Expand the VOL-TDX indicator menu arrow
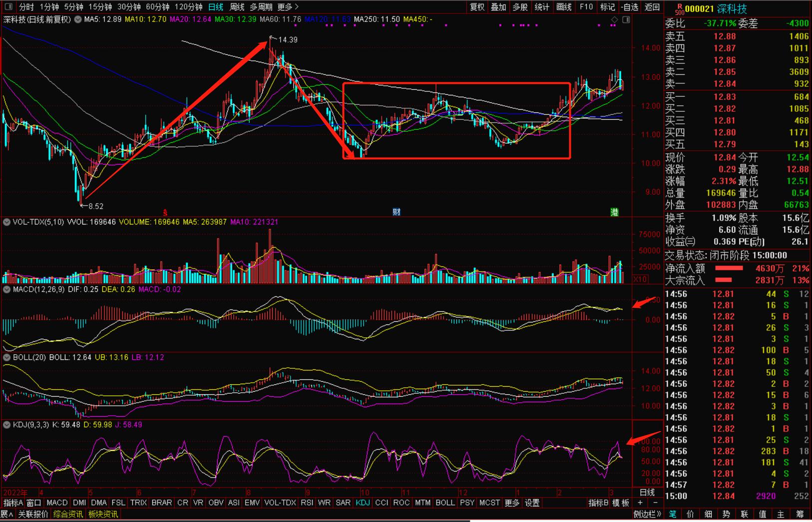This screenshot has height=522, width=812. click(6, 222)
